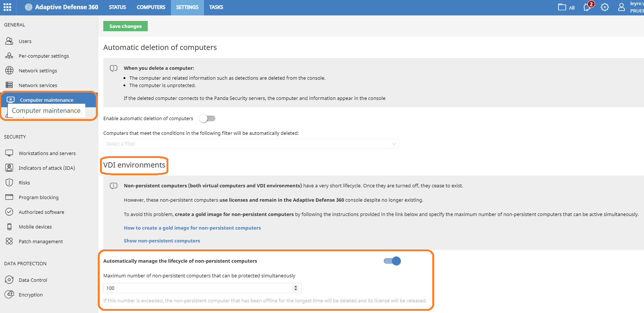Click the Adaptive Defense 360 logo icon
The image size is (644, 313).
(x=29, y=7)
